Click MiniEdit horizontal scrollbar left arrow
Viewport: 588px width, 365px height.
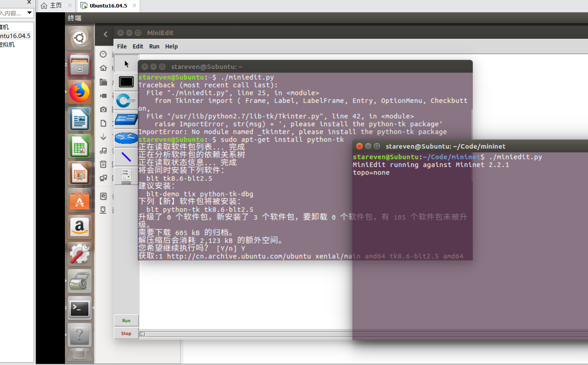coord(142,334)
